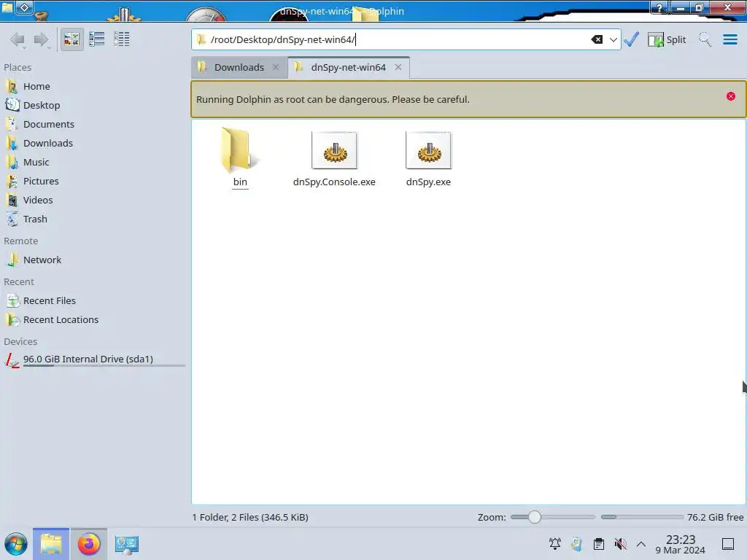Screen dimensions: 747x560
Task: Go forward using the forward arrow
Action: [42, 39]
